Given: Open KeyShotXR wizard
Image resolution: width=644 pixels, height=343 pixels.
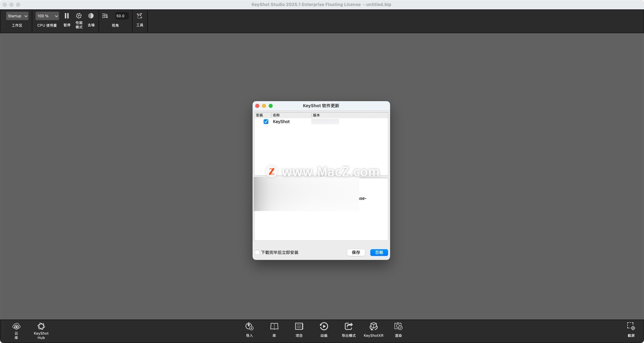Looking at the screenshot, I should coord(373,326).
